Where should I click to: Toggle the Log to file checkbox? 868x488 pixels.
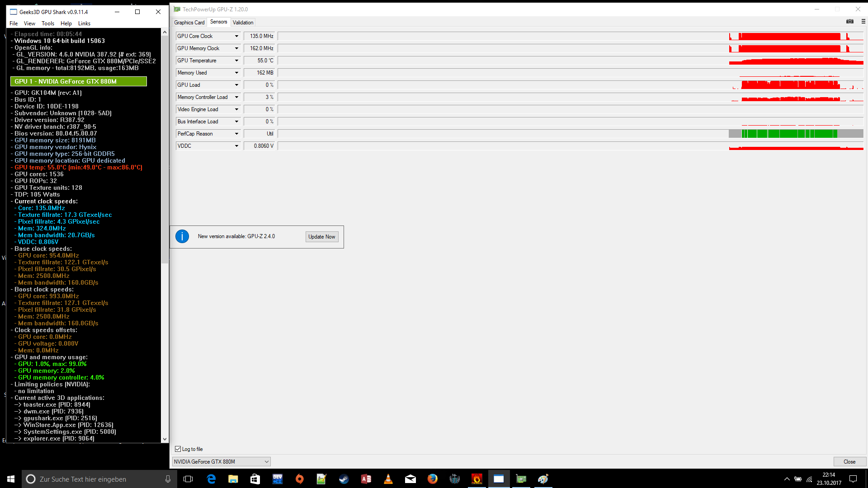(x=178, y=449)
